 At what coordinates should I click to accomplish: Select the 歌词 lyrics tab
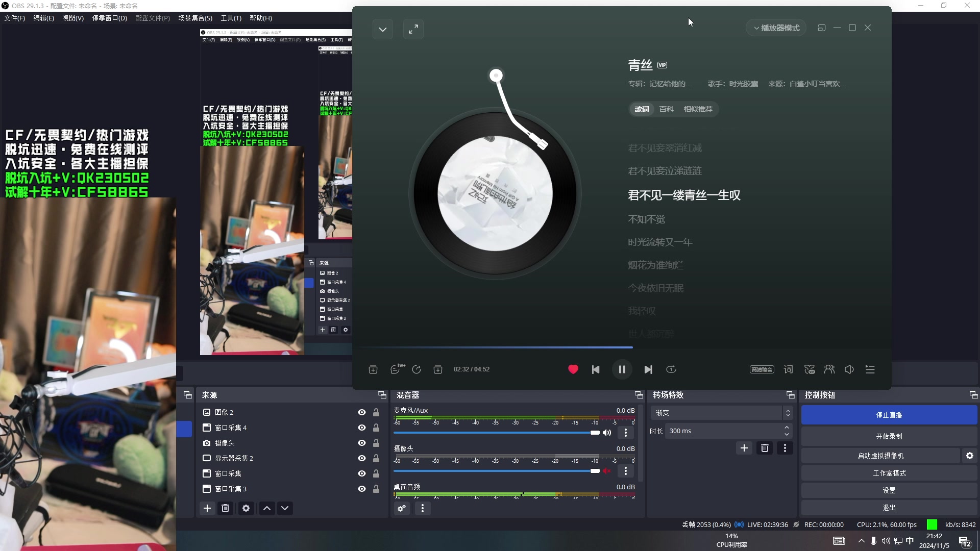click(x=642, y=109)
